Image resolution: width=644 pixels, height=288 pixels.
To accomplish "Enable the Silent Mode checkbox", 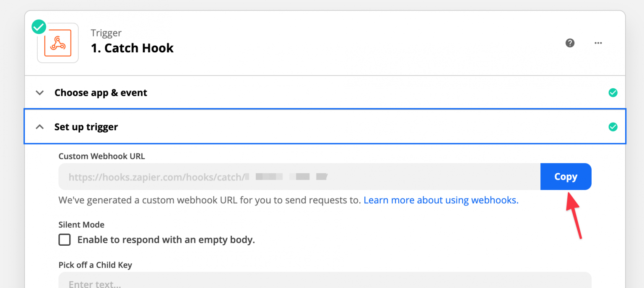I will point(65,239).
